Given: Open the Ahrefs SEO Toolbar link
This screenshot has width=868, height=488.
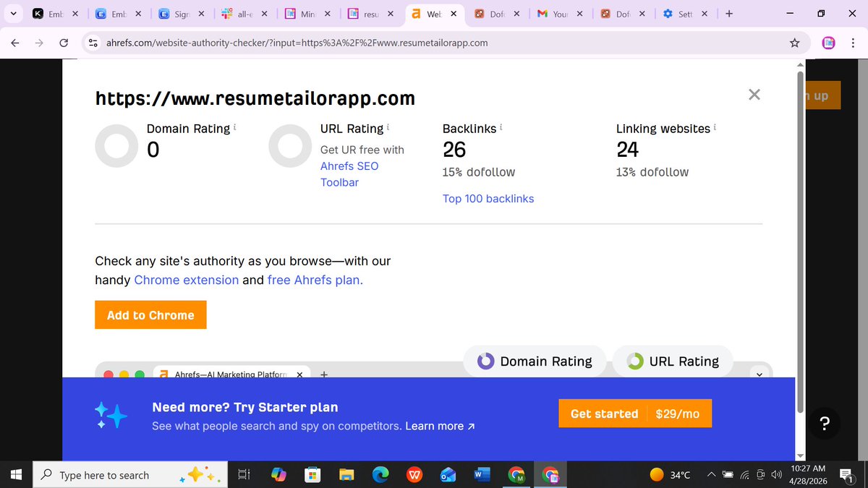Looking at the screenshot, I should pyautogui.click(x=349, y=174).
